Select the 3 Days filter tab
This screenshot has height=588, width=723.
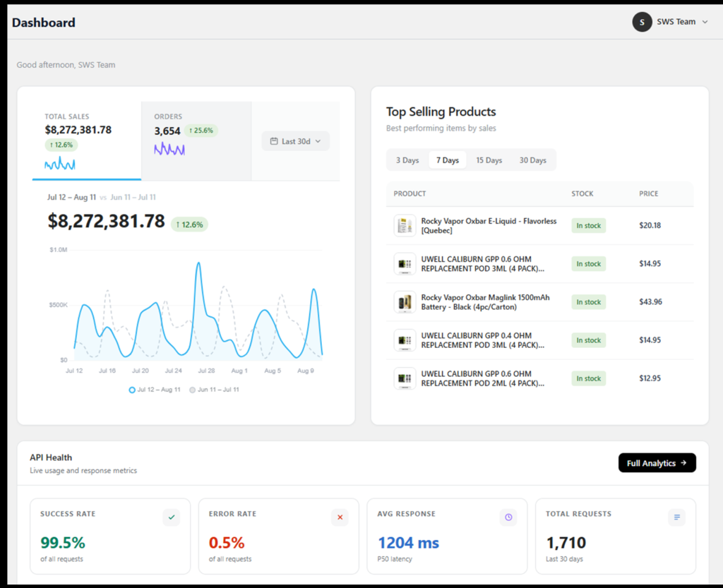(407, 160)
